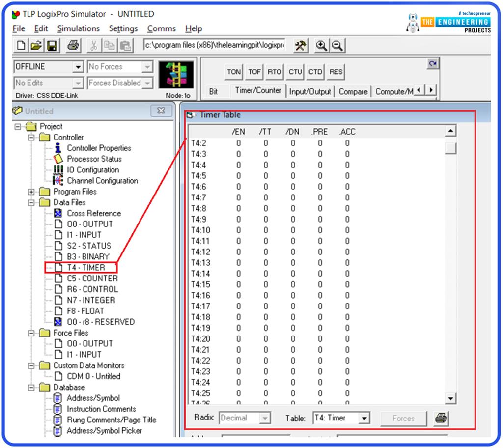This screenshot has height=448, width=503.
Task: Open the Simulations menu
Action: (x=78, y=28)
